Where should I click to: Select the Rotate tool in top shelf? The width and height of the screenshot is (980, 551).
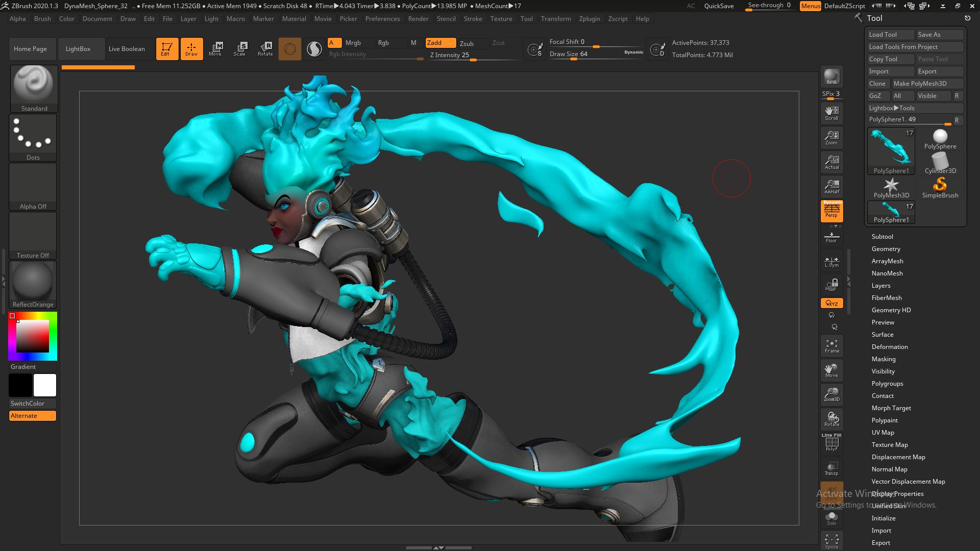pyautogui.click(x=265, y=49)
